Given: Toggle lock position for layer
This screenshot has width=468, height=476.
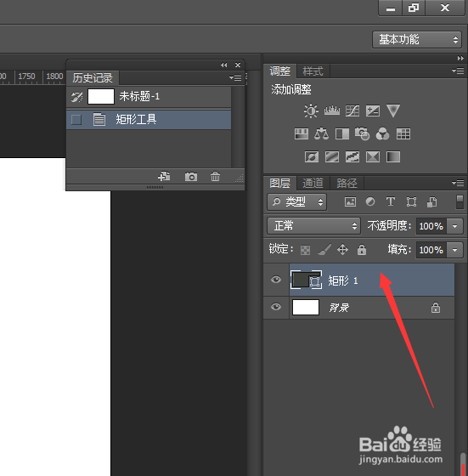Looking at the screenshot, I should [x=343, y=250].
